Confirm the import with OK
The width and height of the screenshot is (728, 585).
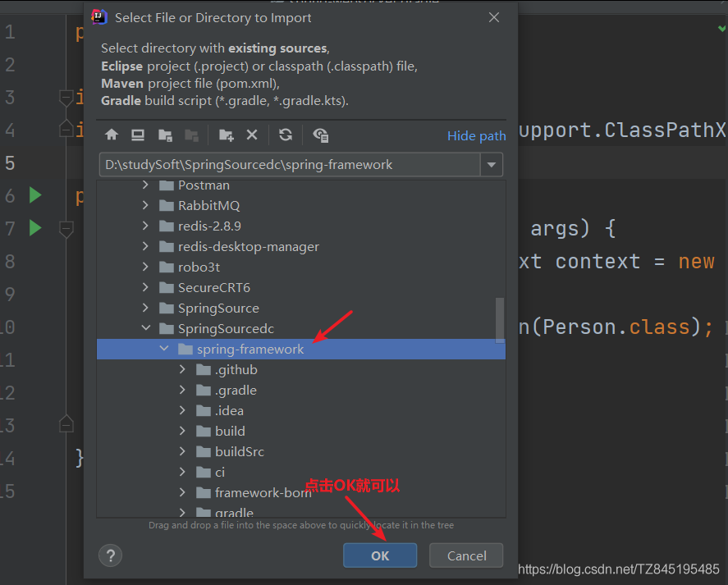380,555
